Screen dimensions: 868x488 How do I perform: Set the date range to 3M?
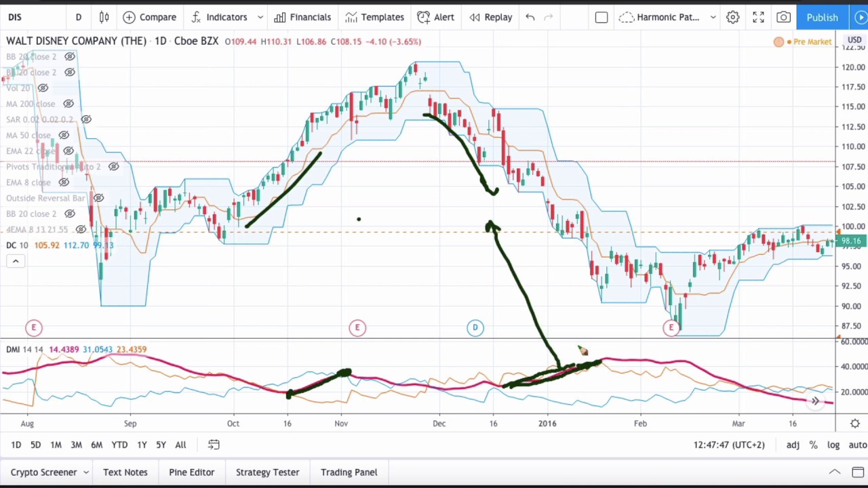(x=76, y=445)
